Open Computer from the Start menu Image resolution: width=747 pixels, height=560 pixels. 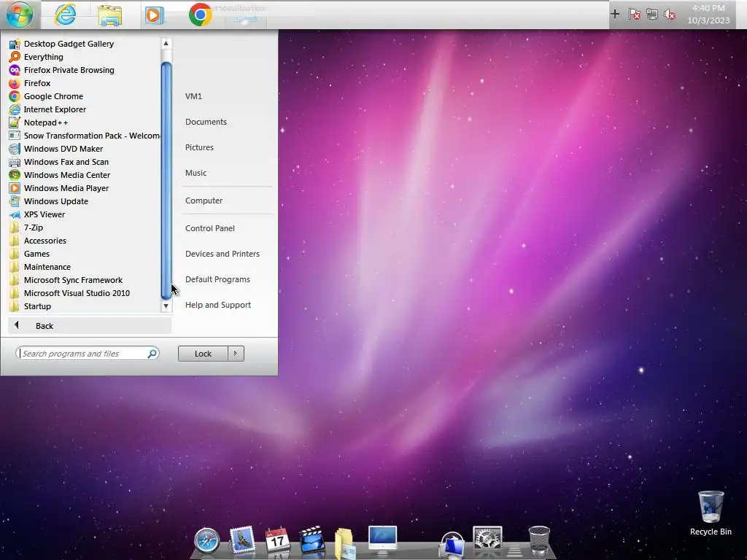204,201
